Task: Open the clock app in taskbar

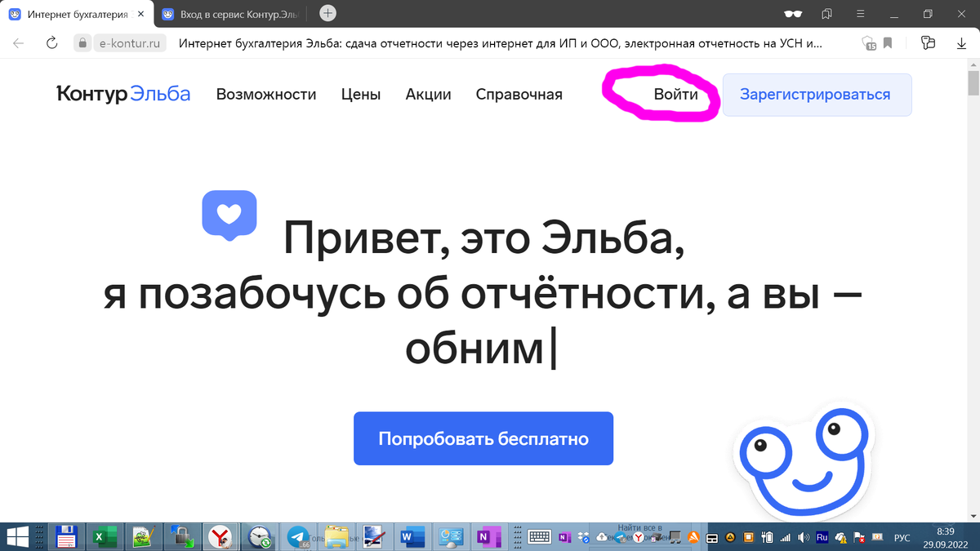Action: [x=261, y=536]
